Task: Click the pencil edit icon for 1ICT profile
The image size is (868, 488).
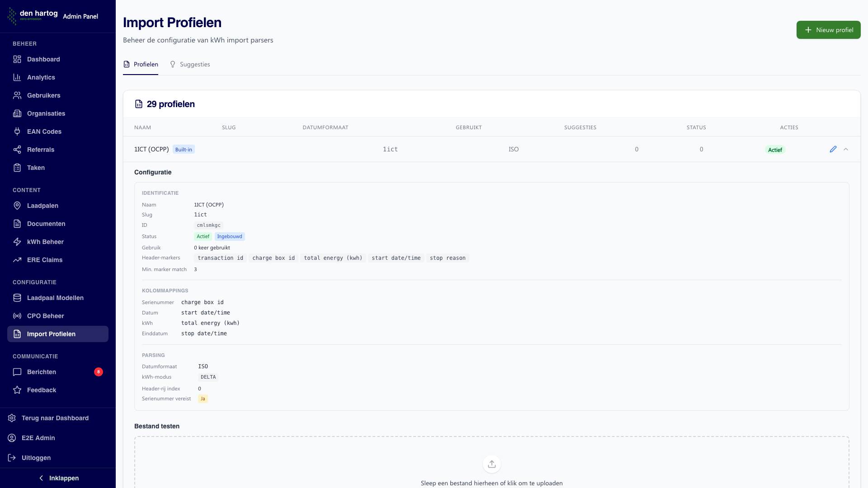Action: (x=833, y=149)
